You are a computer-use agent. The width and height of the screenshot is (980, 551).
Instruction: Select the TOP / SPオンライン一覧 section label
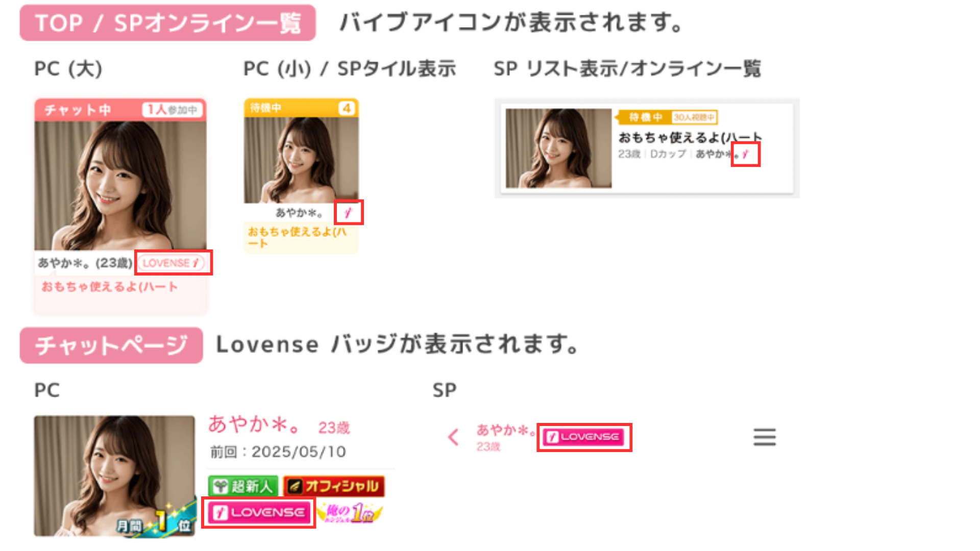[x=167, y=23]
